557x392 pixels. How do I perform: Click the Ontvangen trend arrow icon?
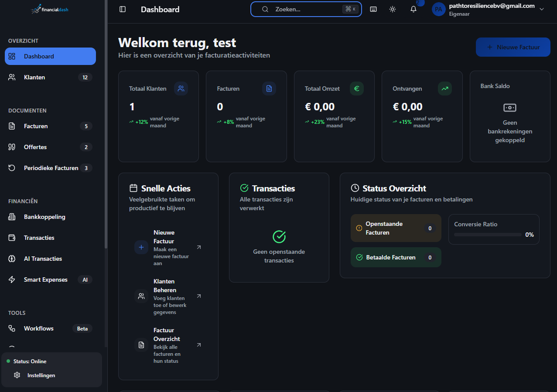tap(444, 89)
